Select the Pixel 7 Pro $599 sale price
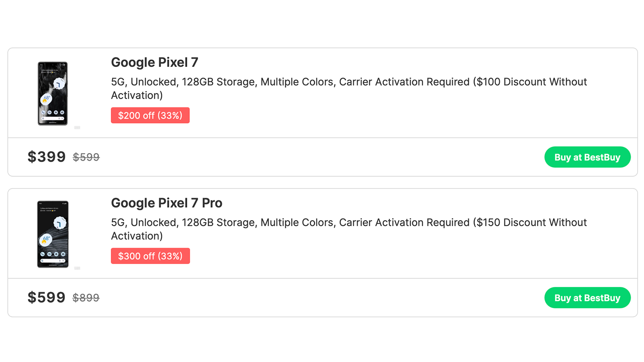This screenshot has width=644, height=362. (x=46, y=298)
